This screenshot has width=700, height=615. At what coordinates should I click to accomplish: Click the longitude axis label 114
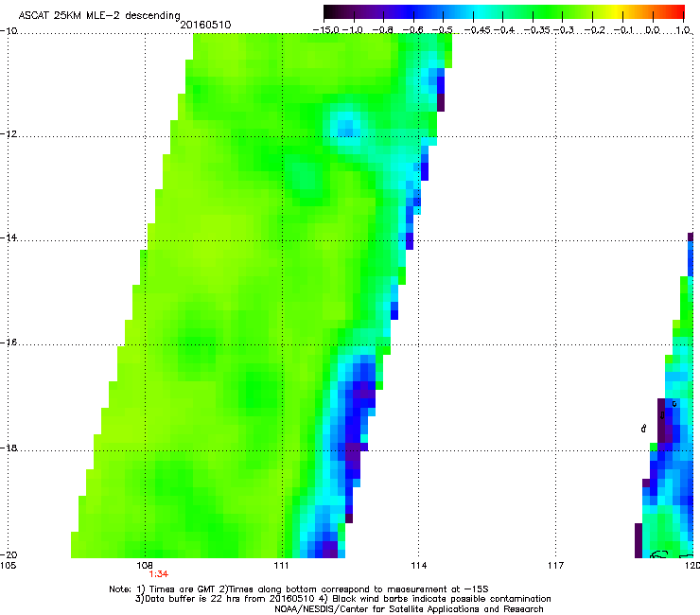coord(419,566)
